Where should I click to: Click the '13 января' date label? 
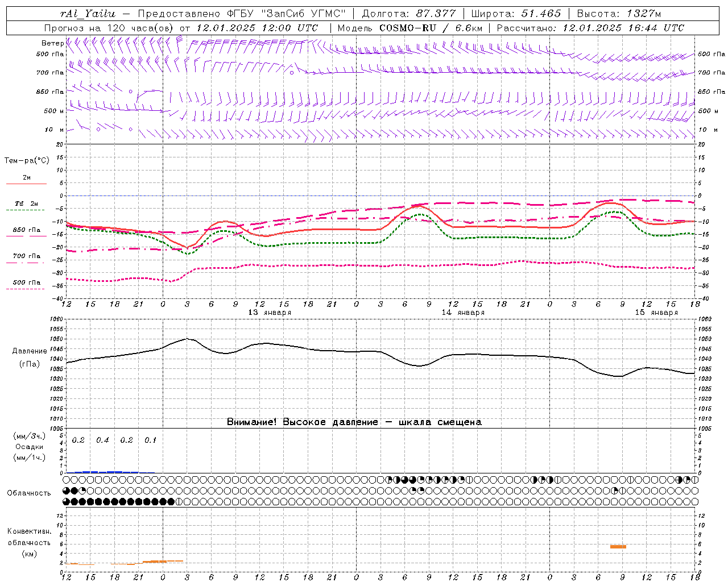tap(270, 313)
